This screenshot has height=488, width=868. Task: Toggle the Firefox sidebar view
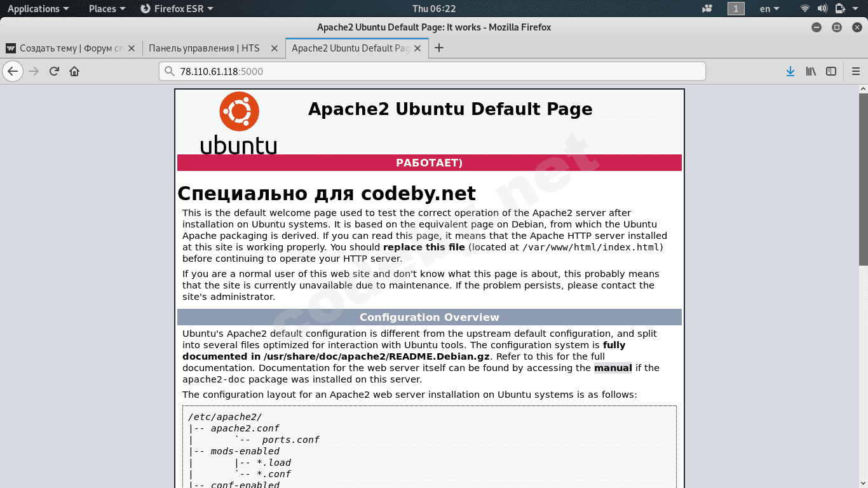click(831, 71)
